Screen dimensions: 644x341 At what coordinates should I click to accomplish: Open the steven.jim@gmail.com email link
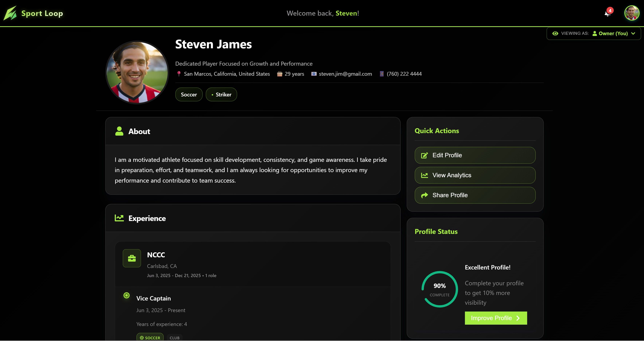345,74
